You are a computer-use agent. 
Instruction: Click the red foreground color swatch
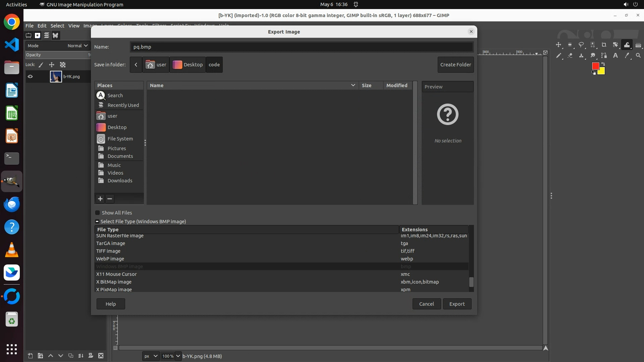[x=595, y=66]
